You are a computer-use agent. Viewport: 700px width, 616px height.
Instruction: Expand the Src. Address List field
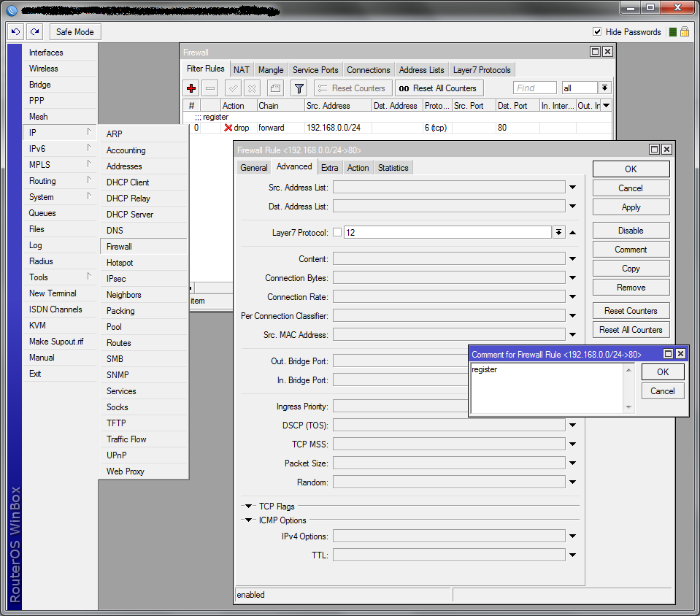click(x=573, y=188)
